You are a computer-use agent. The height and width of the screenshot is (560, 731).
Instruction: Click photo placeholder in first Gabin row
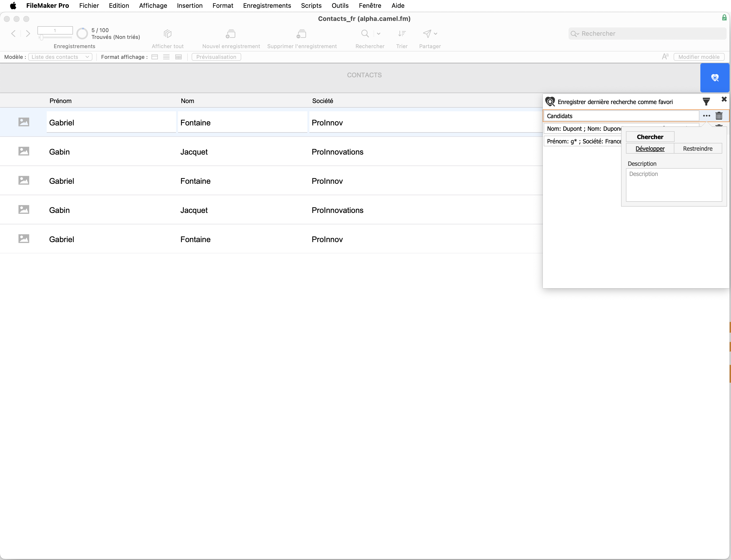pyautogui.click(x=24, y=151)
